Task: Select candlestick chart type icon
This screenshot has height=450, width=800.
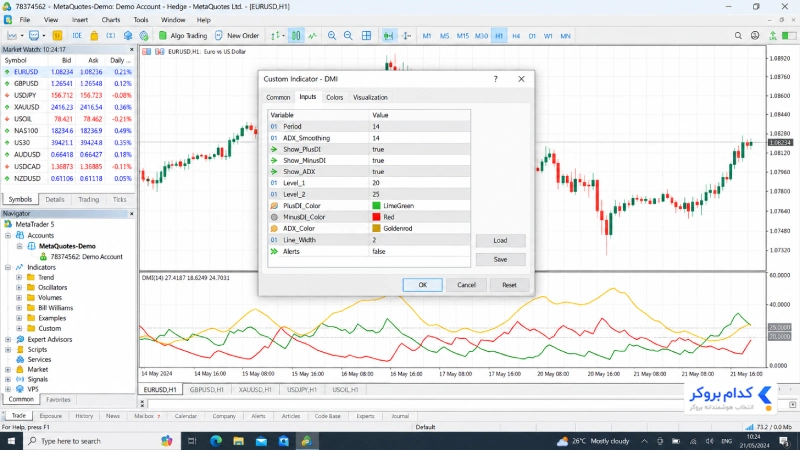Action: (x=296, y=36)
